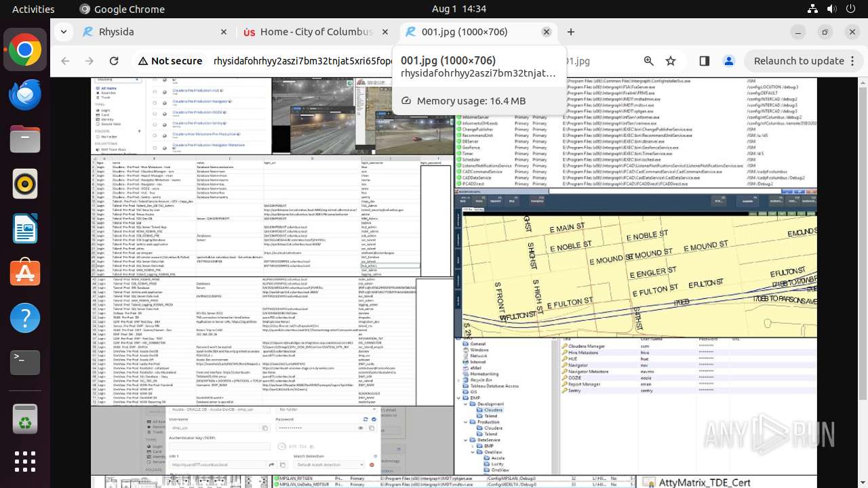Open LibreOffice Writer from the dock

(x=25, y=228)
